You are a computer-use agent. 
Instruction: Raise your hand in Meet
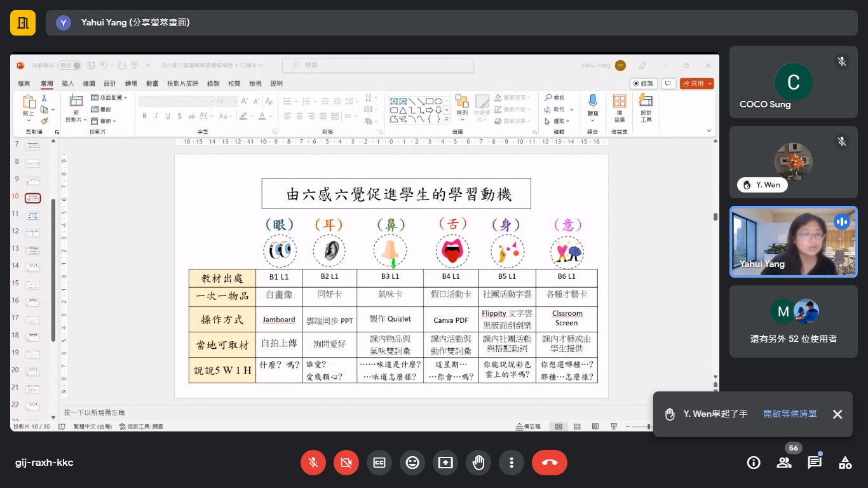478,463
